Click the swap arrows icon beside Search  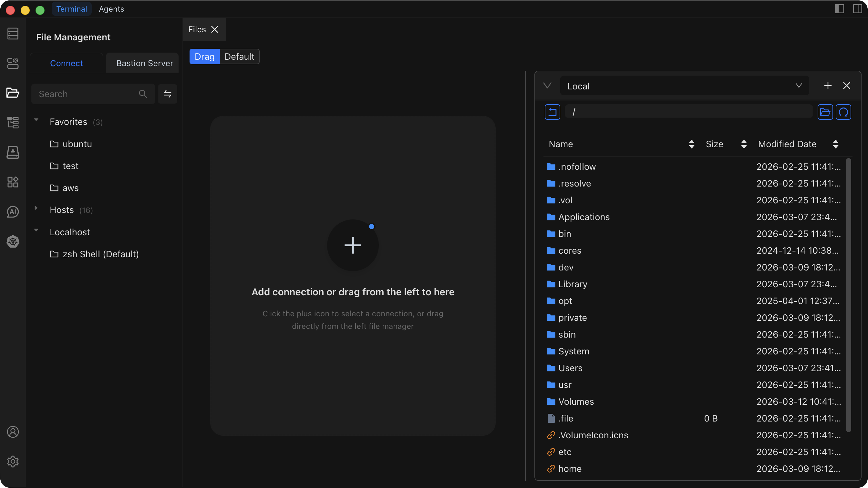[168, 94]
